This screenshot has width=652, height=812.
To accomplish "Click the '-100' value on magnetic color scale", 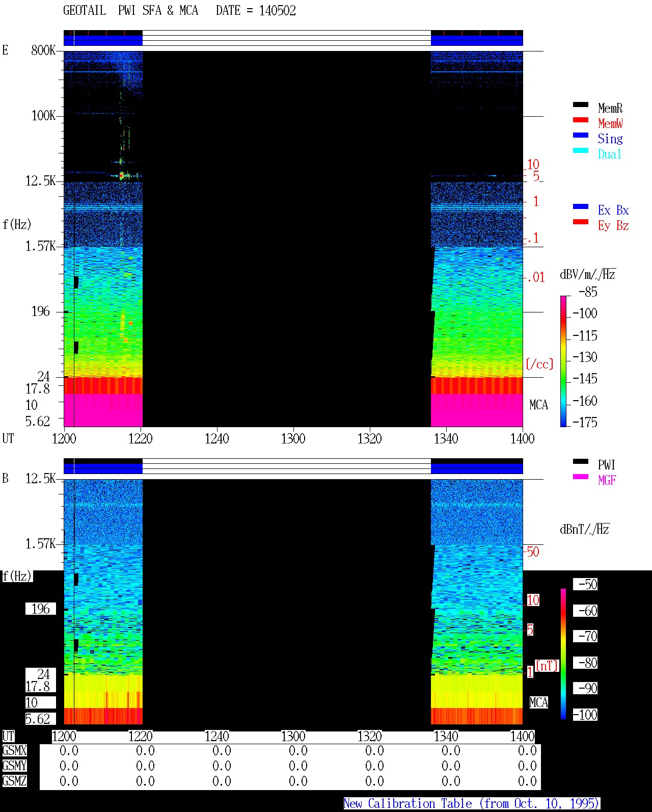I will pyautogui.click(x=585, y=715).
